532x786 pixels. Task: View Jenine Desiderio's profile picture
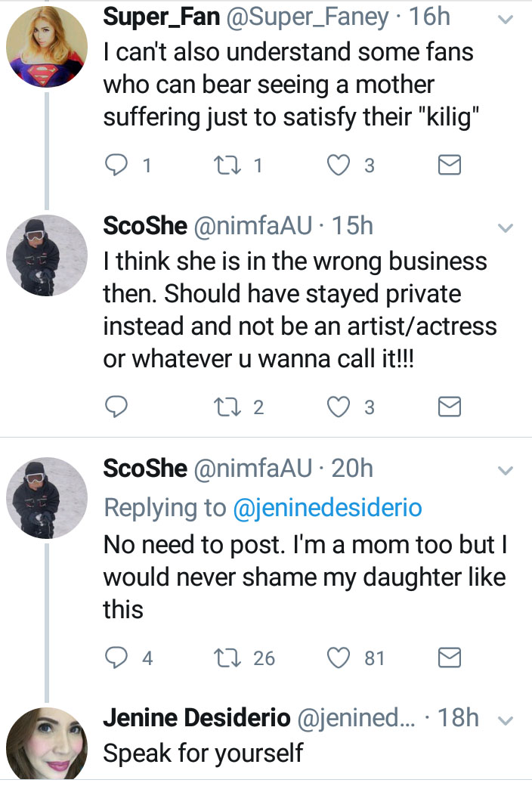[x=46, y=742]
